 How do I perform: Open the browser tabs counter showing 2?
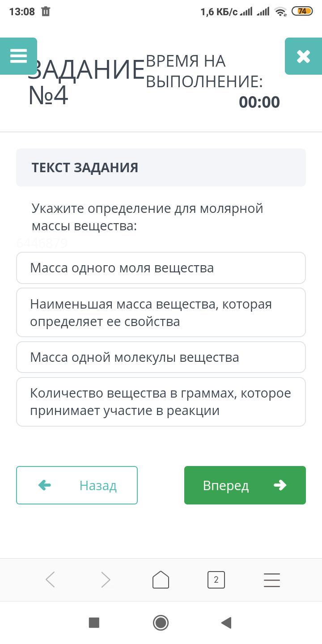tap(216, 580)
